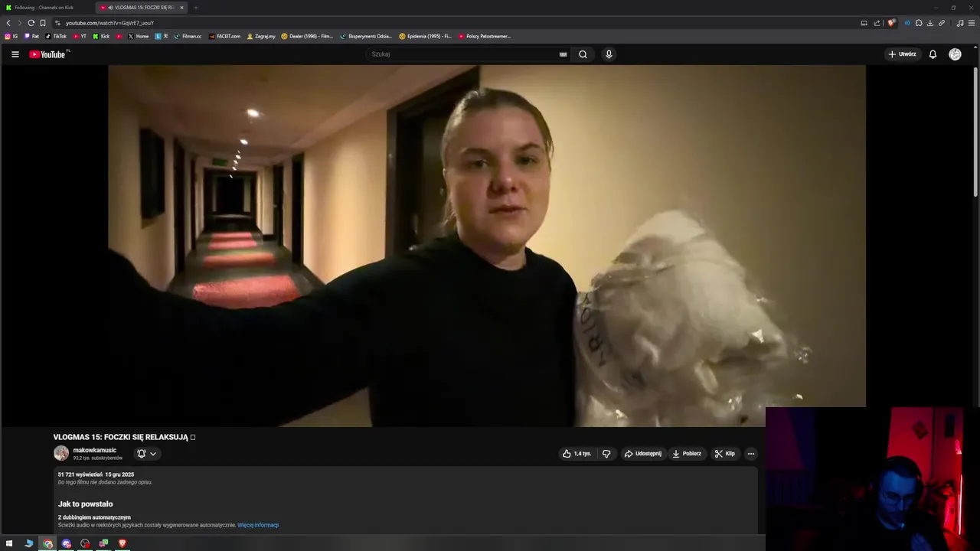Open the extensions puzzle icon

pyautogui.click(x=919, y=23)
